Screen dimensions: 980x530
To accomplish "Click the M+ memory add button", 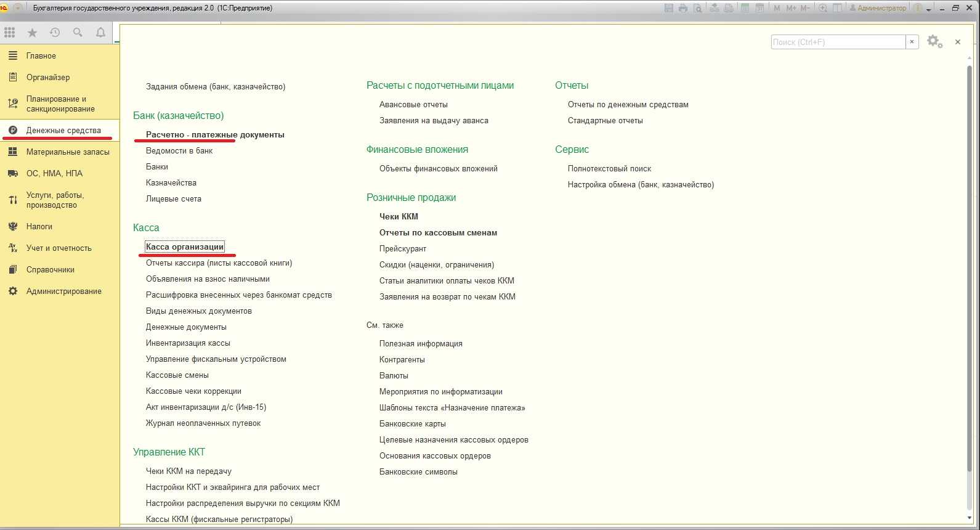I will 792,8.
